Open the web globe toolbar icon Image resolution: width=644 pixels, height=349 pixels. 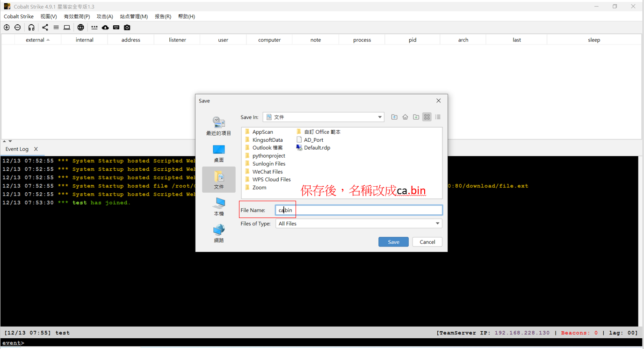point(81,28)
